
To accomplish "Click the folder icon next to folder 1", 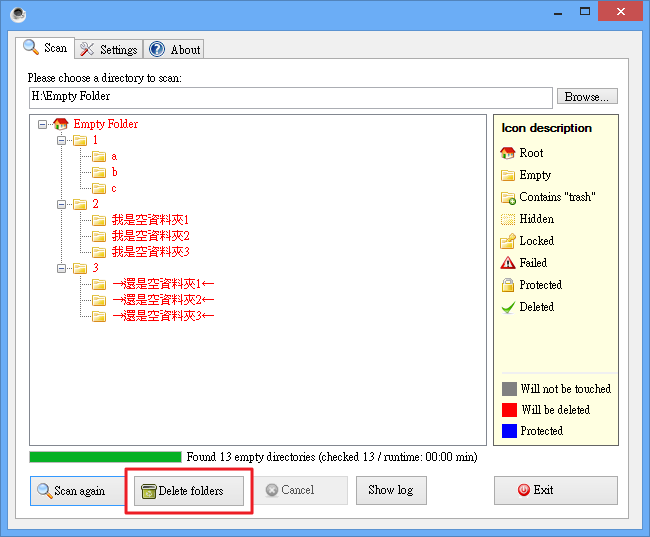I will (80, 140).
